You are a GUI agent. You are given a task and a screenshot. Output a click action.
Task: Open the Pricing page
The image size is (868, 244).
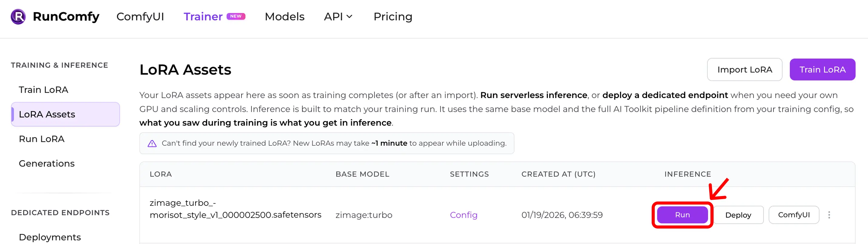click(393, 16)
